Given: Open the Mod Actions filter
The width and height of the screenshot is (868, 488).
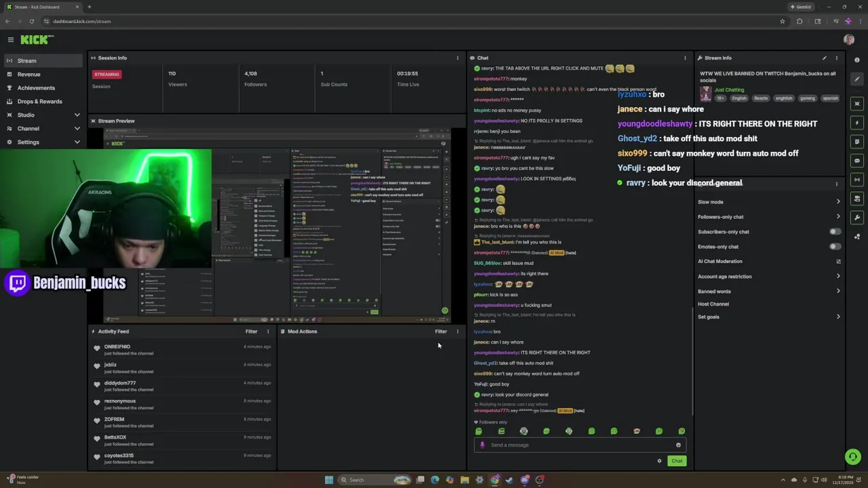Looking at the screenshot, I should (x=441, y=331).
